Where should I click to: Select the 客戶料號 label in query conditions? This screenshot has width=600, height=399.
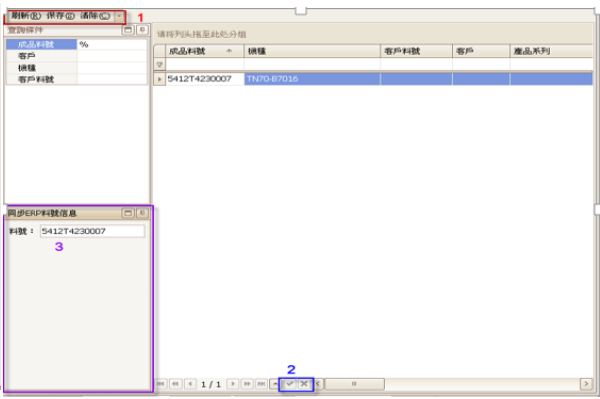pos(36,80)
